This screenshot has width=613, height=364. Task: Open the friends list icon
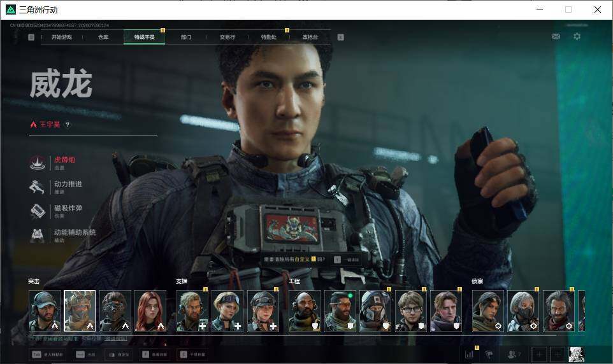pyautogui.click(x=514, y=354)
